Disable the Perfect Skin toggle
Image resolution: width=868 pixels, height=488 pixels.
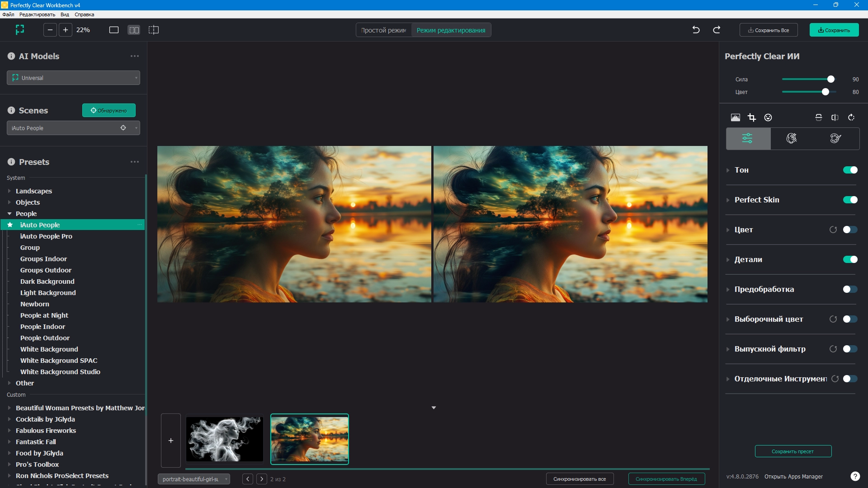(850, 200)
